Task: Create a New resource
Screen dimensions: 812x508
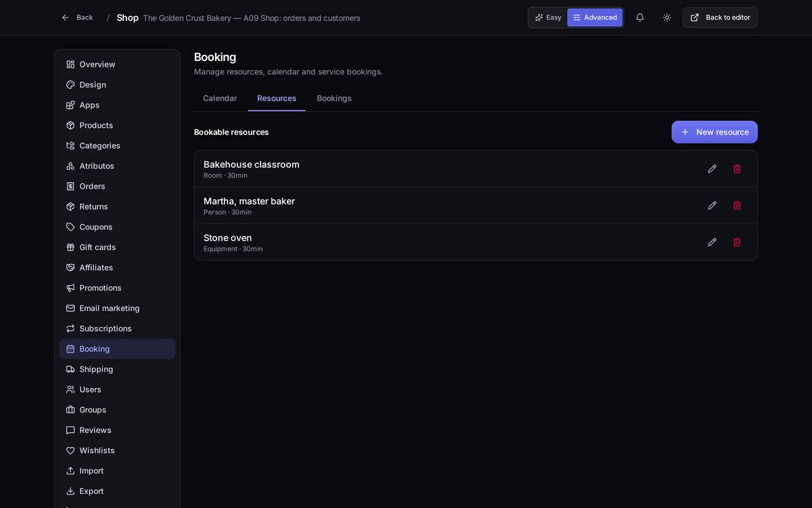Action: [715, 132]
